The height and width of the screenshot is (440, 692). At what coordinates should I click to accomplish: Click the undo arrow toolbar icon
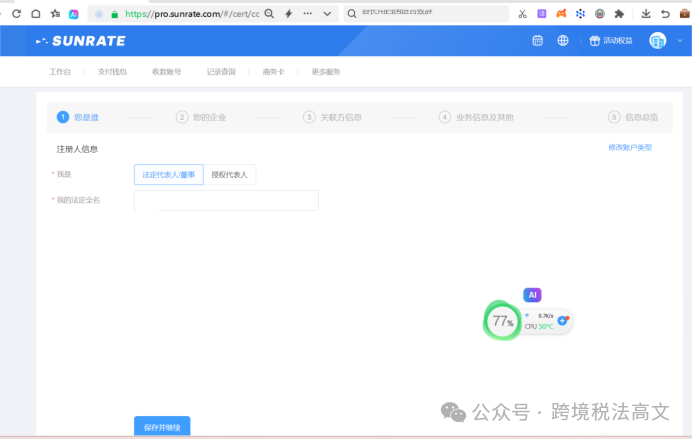(x=665, y=14)
